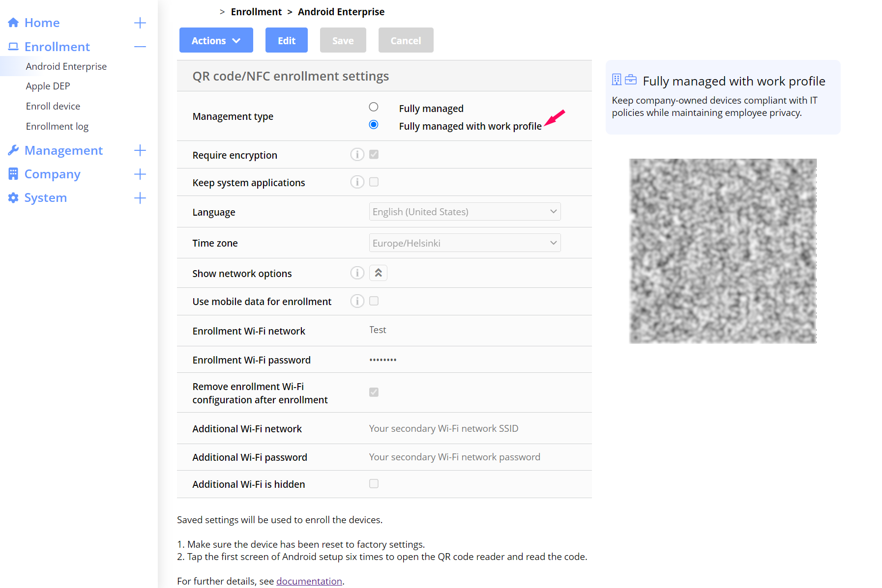Open info for Show network options
The width and height of the screenshot is (882, 588).
coord(357,273)
